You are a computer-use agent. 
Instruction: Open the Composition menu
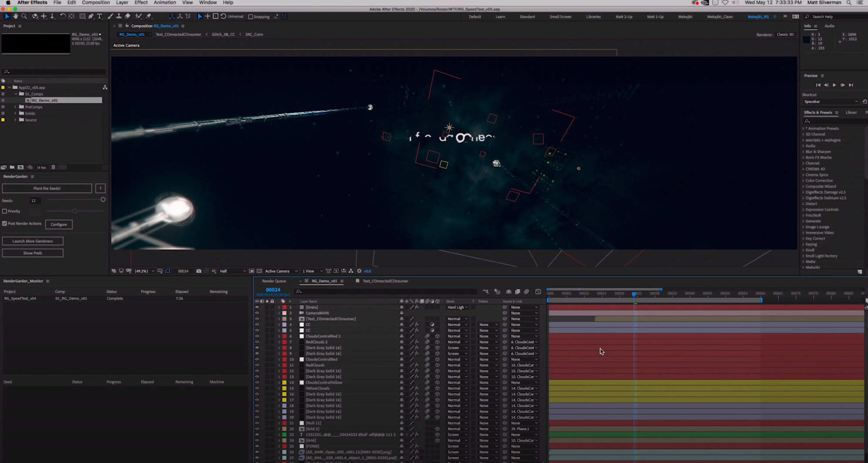point(96,3)
